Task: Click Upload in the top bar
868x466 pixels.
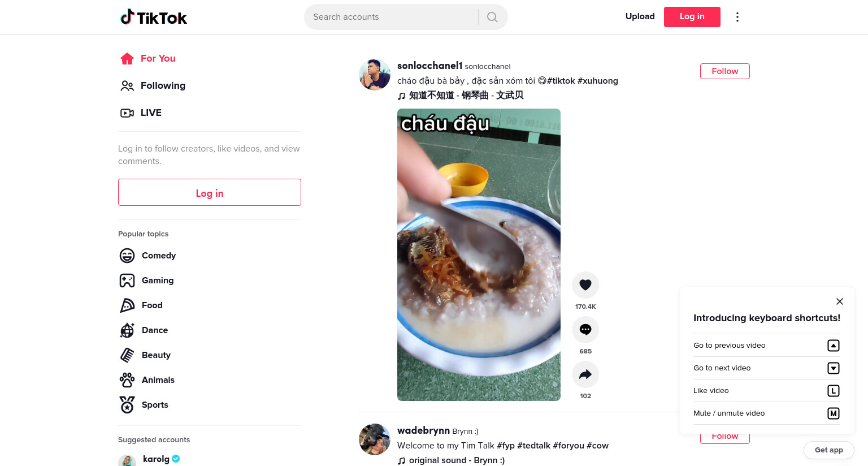Action: (x=640, y=16)
